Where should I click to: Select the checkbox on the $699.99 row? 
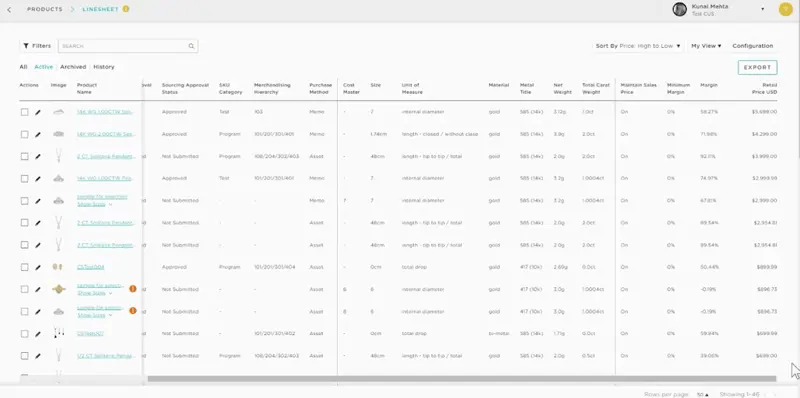(x=24, y=333)
